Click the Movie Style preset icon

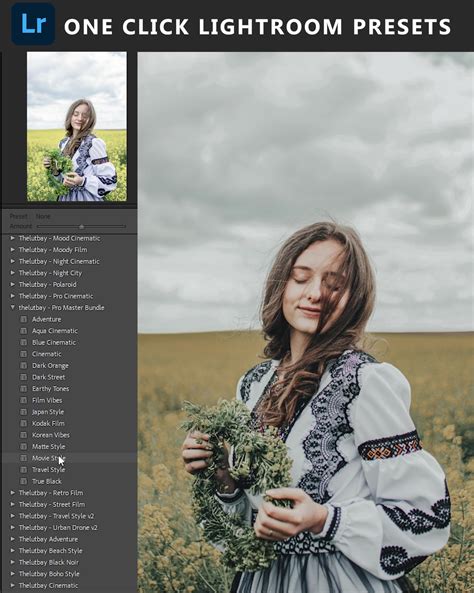pos(23,458)
